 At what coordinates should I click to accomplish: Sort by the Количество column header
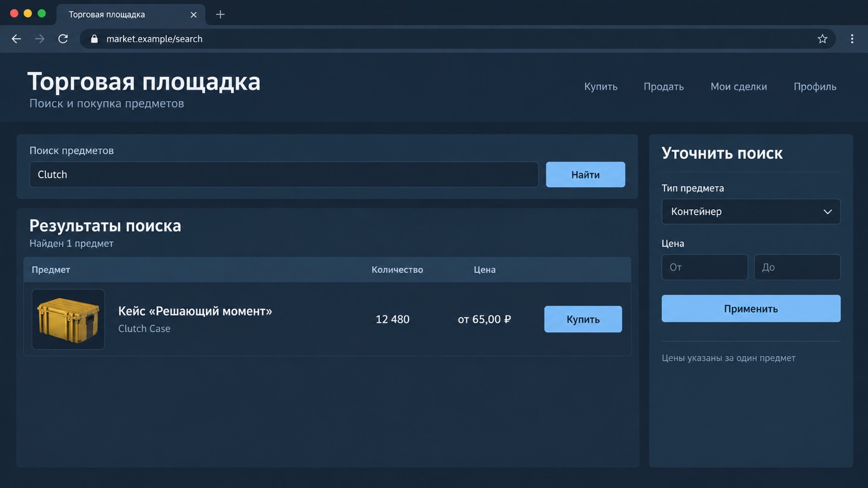[x=397, y=269]
